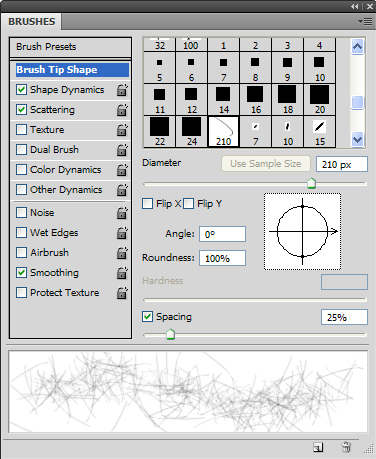
Task: Enable the Airbrush checkbox
Action: point(21,253)
